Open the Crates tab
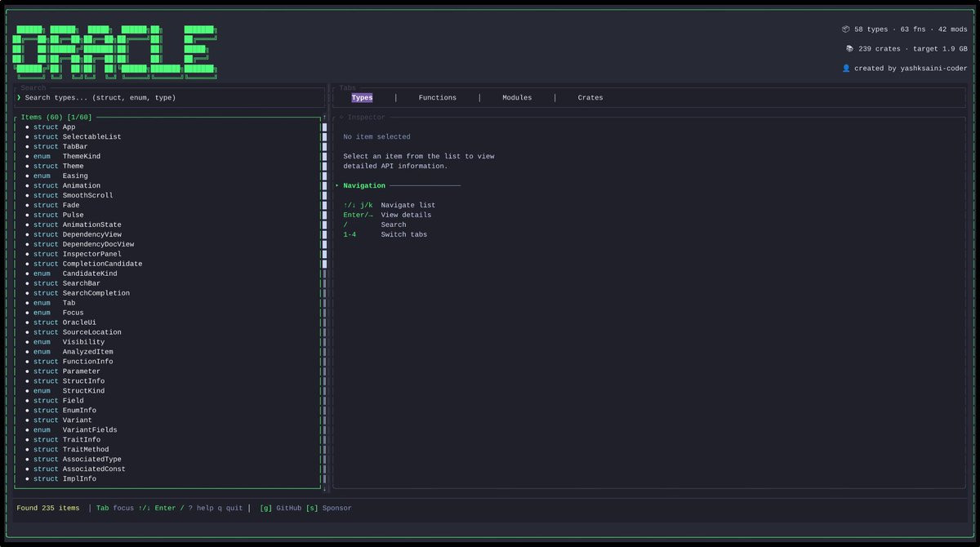This screenshot has height=547, width=980. pos(590,98)
